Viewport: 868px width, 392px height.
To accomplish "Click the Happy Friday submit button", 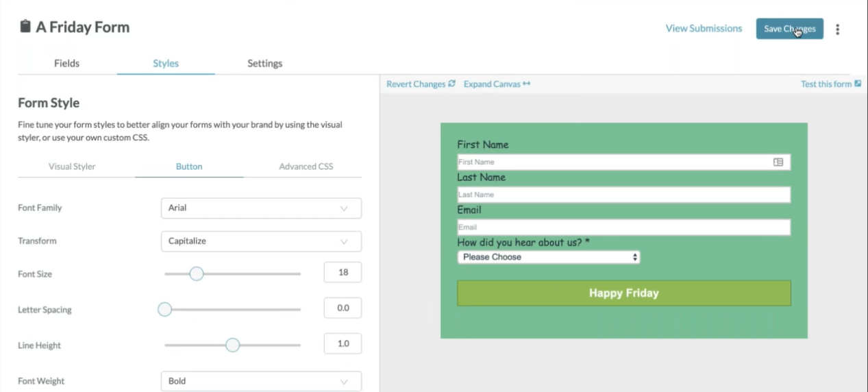I will tap(623, 293).
